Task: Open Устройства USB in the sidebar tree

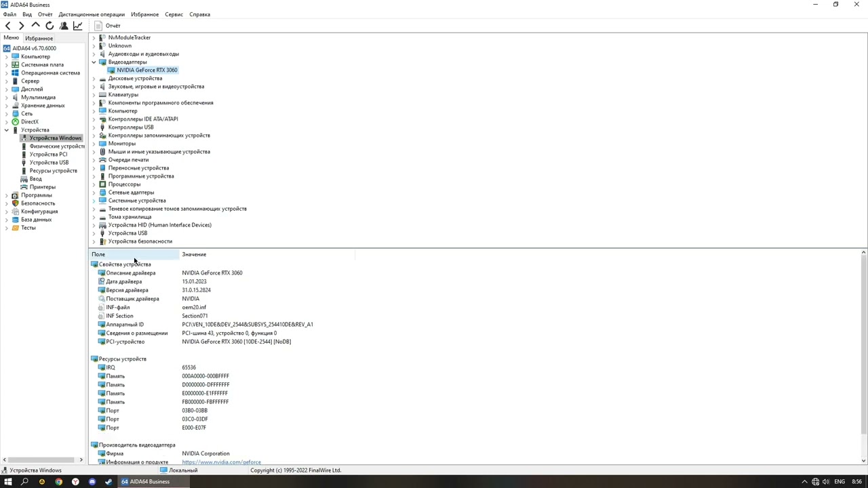Action: coord(49,163)
